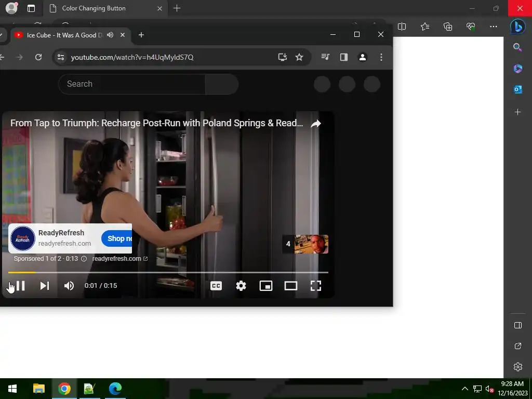The width and height of the screenshot is (532, 399).
Task: Toggle closed captions CC button
Action: coord(216,286)
